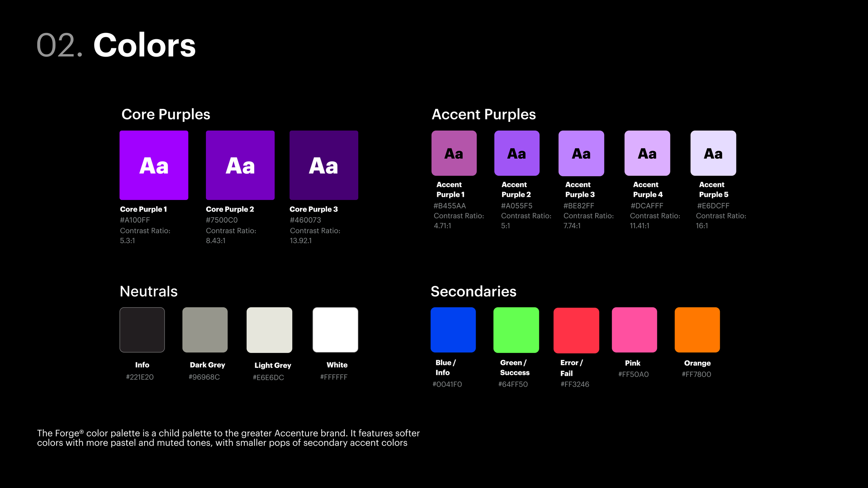The image size is (868, 488).
Task: Click the contrast ratio value 4.71:1
Action: click(442, 226)
